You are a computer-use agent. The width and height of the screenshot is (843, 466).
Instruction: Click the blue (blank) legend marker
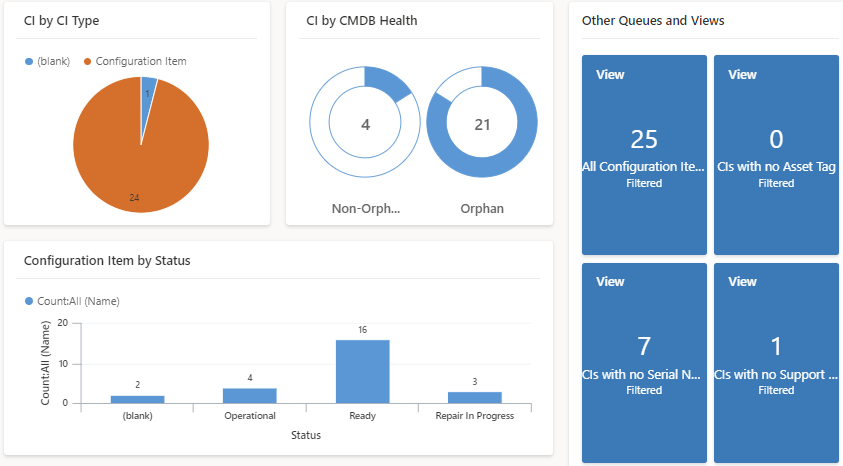30,62
